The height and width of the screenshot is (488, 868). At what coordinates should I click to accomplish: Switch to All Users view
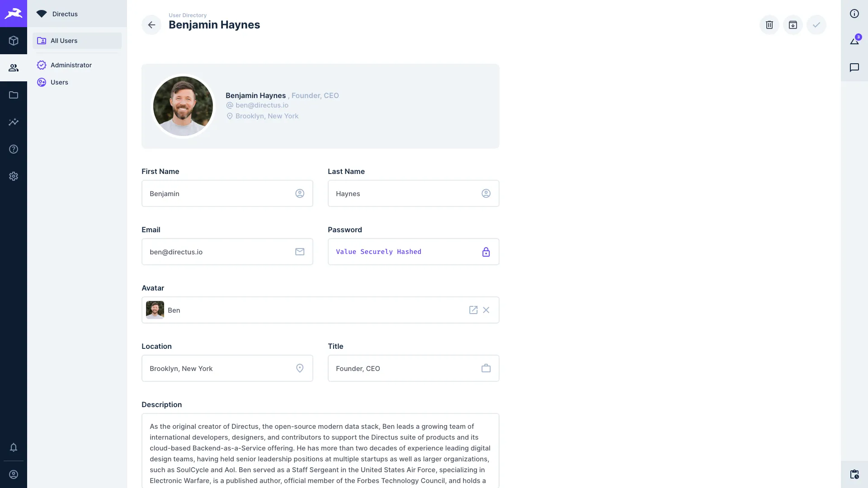pyautogui.click(x=64, y=40)
